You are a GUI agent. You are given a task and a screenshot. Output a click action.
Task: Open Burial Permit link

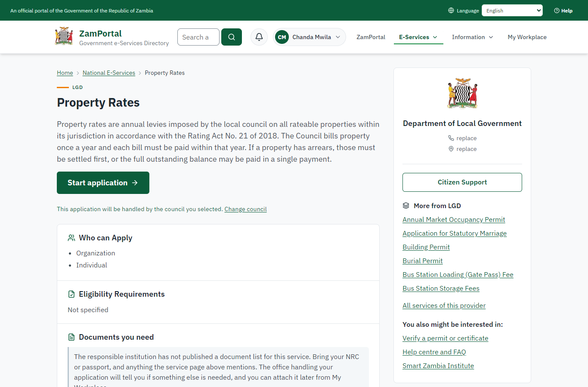pos(423,261)
